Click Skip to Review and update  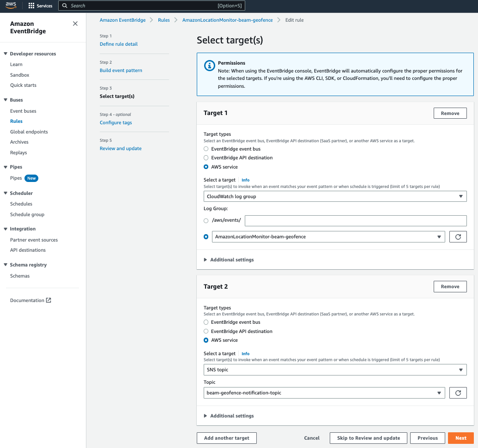click(368, 438)
